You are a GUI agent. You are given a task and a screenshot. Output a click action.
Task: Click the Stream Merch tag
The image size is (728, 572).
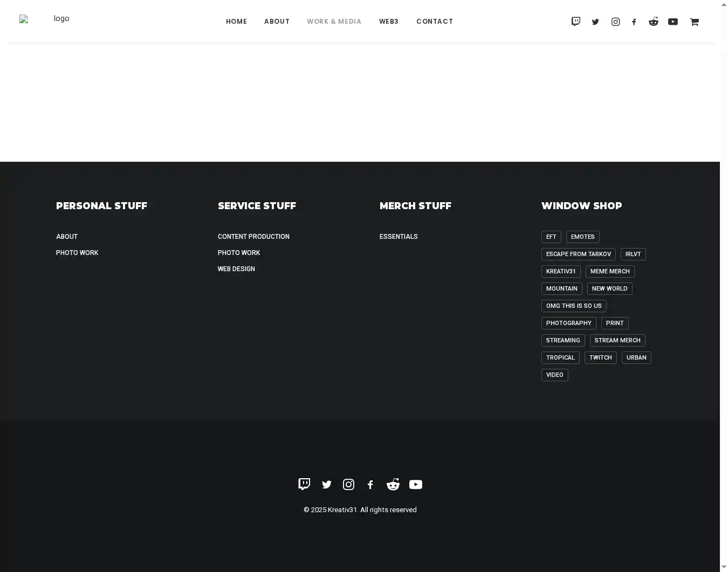[617, 340]
